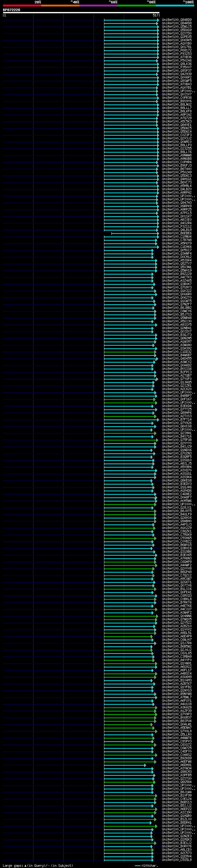Select the UniRef100_P93253 entry

[177, 54]
